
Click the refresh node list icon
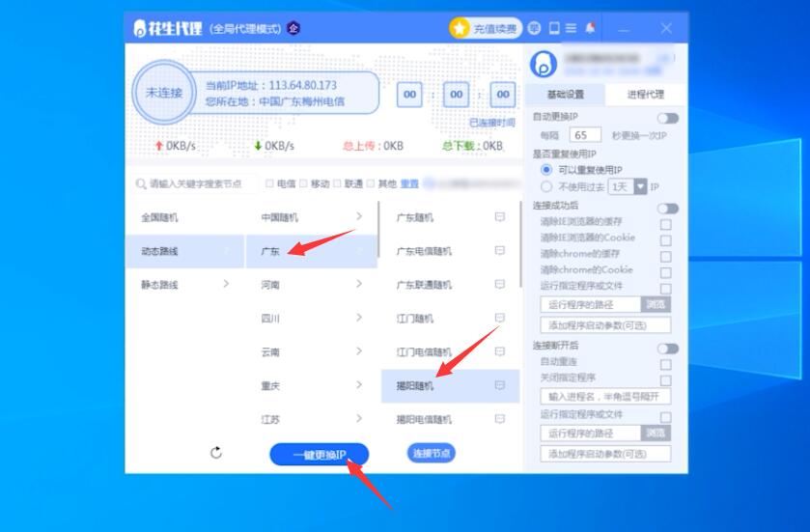216,453
